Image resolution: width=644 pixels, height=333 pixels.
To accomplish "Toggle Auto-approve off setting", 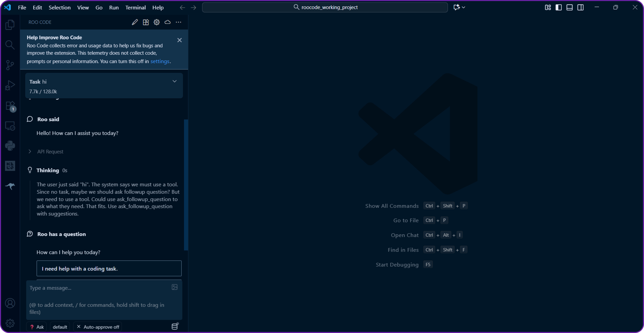I will tap(98, 327).
